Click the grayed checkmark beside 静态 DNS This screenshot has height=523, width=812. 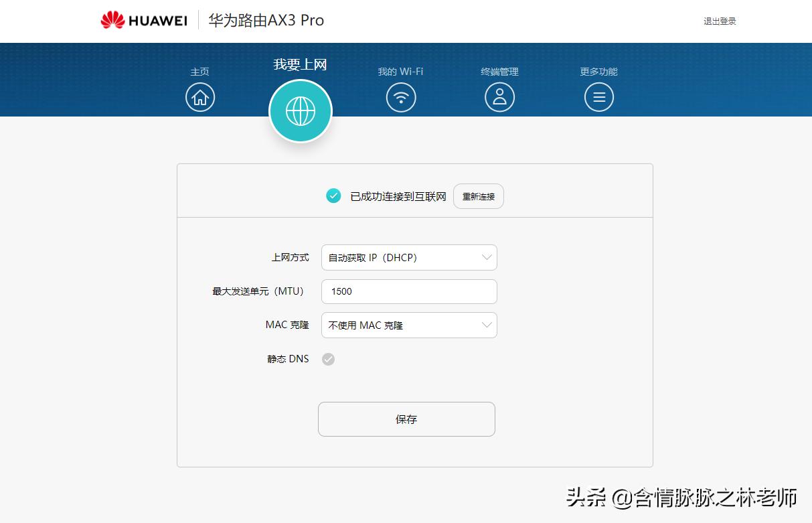click(328, 359)
